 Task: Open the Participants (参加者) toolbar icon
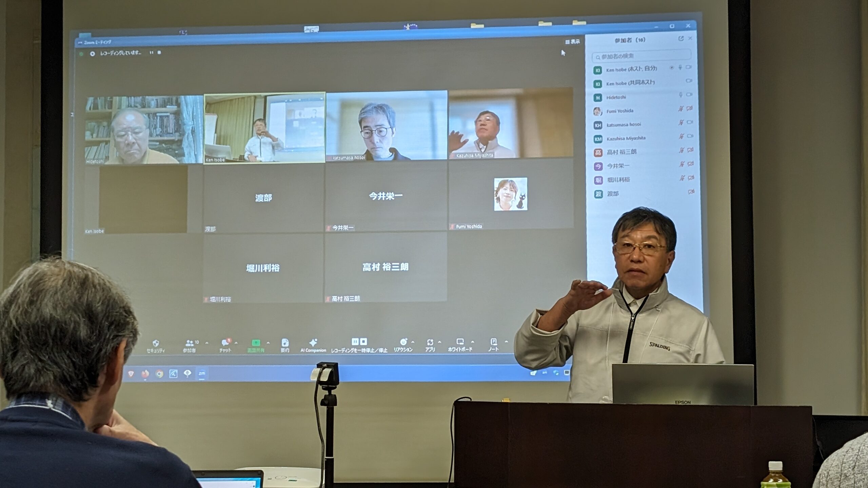(x=190, y=343)
